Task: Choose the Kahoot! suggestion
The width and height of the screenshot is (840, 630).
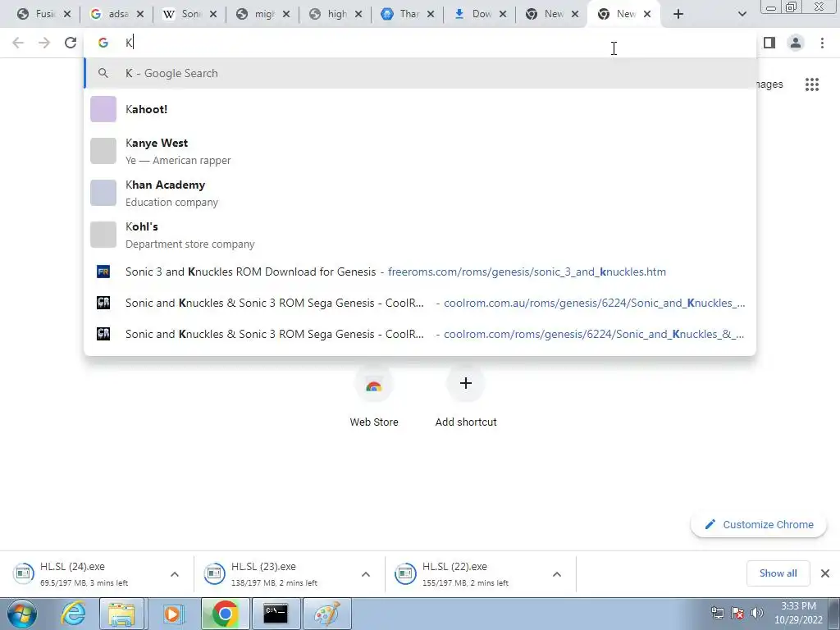Action: point(420,109)
